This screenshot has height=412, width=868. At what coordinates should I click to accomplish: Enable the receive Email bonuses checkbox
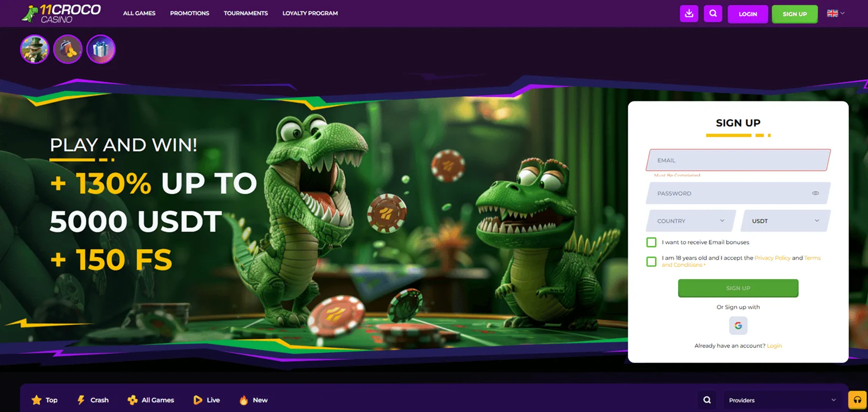click(x=651, y=242)
